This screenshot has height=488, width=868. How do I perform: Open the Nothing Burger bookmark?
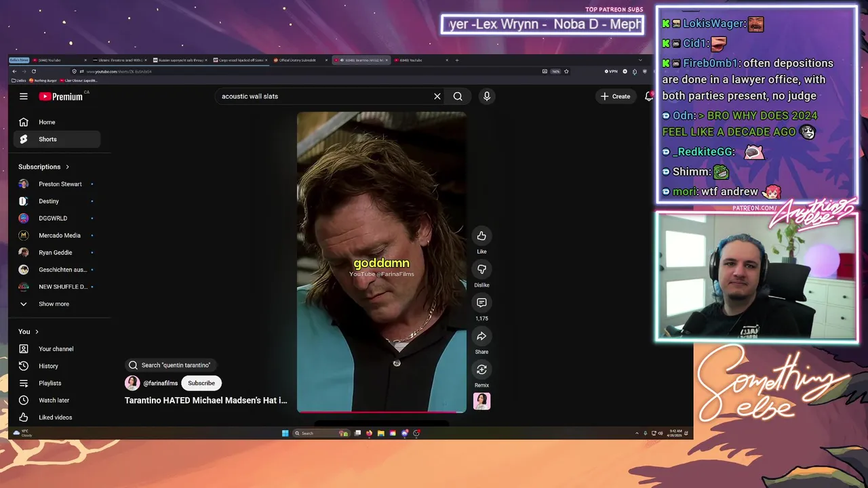coord(43,81)
